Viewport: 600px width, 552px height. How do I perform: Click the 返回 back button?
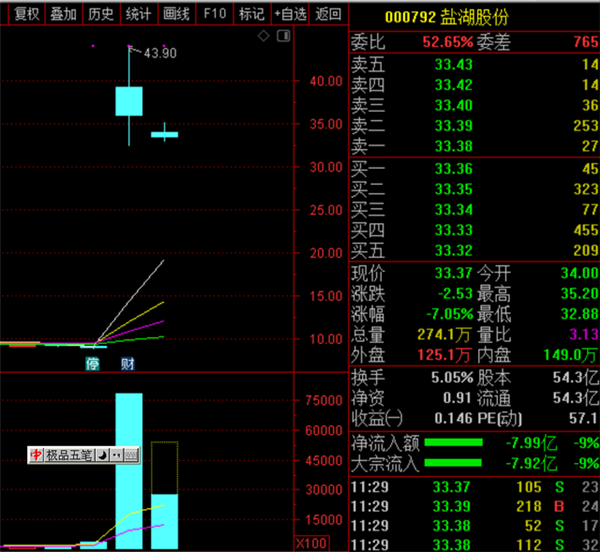(x=328, y=14)
